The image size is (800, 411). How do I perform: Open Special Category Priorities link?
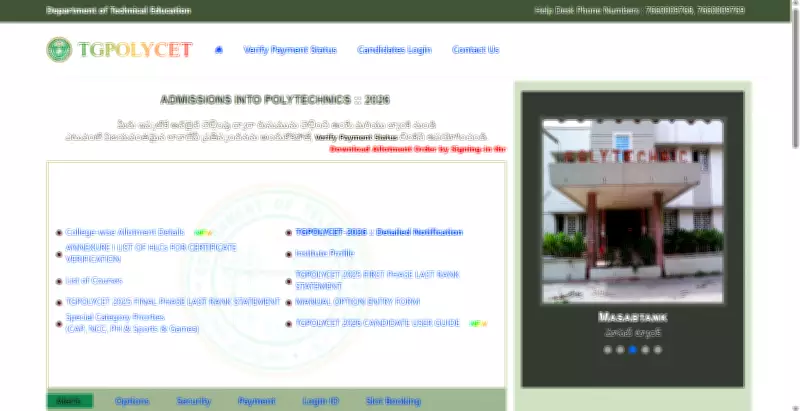132,323
